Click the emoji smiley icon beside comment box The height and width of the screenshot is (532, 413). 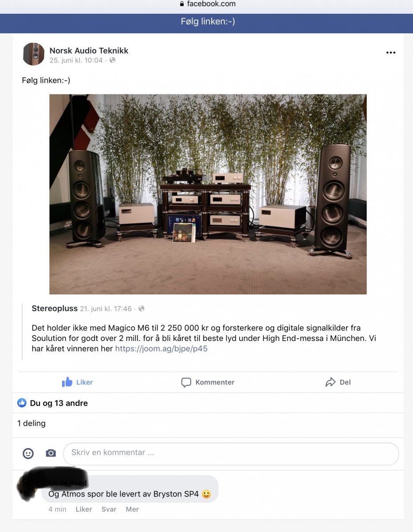click(28, 453)
